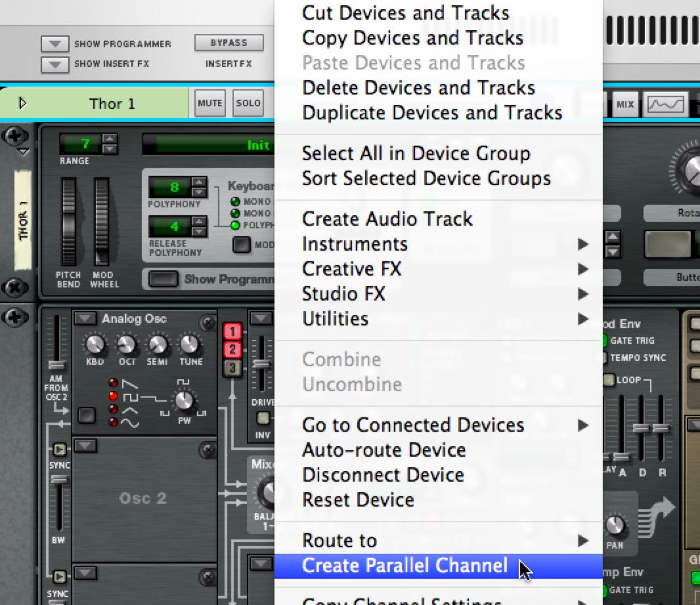Toggle the Show Programmer button on Thor

tap(164, 280)
